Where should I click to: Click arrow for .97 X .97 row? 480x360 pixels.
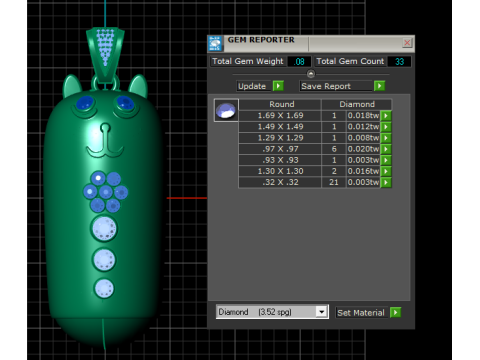pyautogui.click(x=386, y=149)
